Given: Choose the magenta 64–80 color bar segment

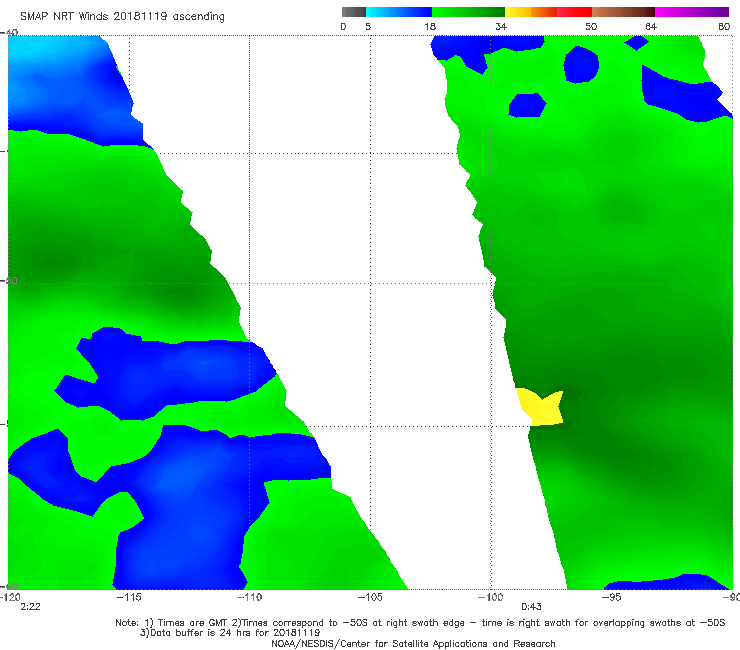Looking at the screenshot, I should click(x=692, y=12).
